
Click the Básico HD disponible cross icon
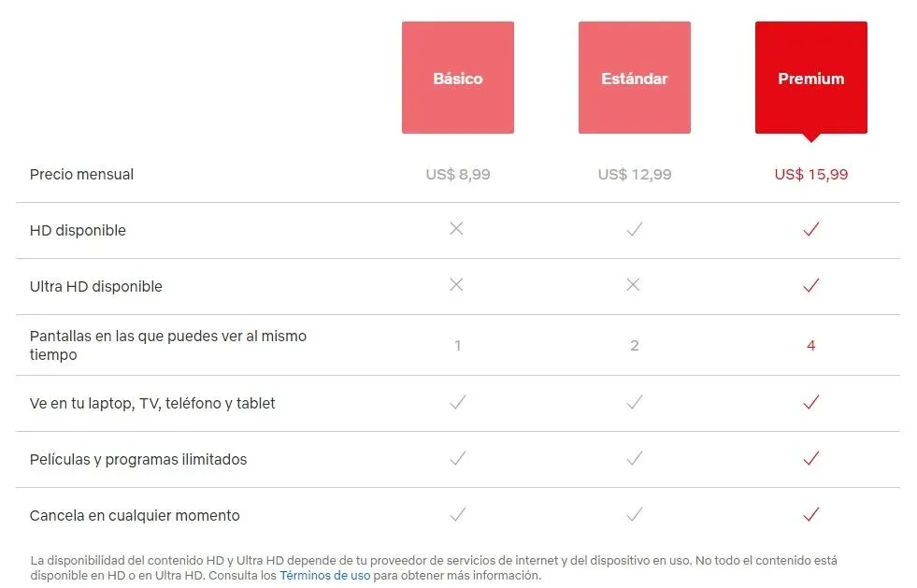tap(456, 229)
